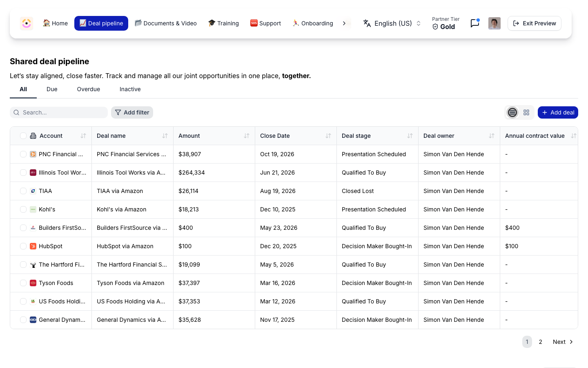588x368 pixels.
Task: Sort by the Amount column arrows
Action: pos(247,136)
